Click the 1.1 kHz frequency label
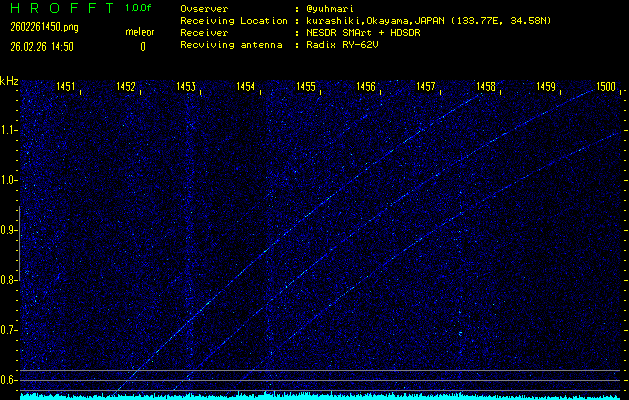This screenshot has width=629, height=400. [9, 130]
